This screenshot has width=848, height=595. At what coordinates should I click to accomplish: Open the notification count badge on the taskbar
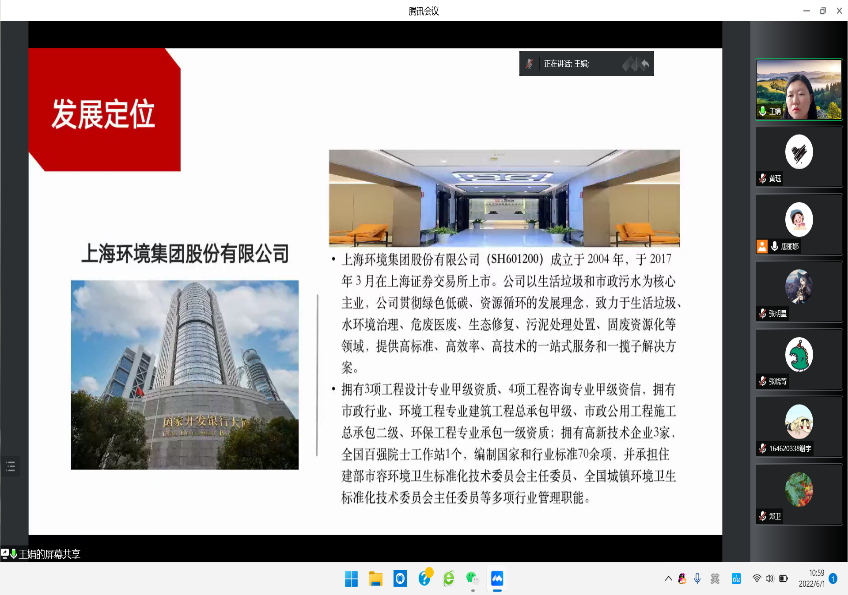(833, 578)
